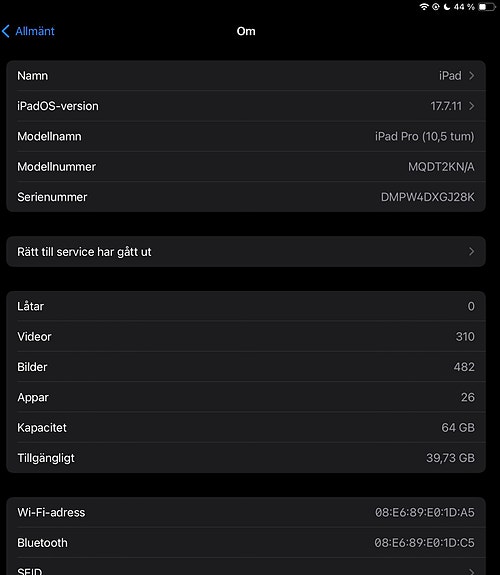Image resolution: width=500 pixels, height=575 pixels.
Task: Tap the Modellnummer value MQDT2KN/A
Action: [x=441, y=167]
